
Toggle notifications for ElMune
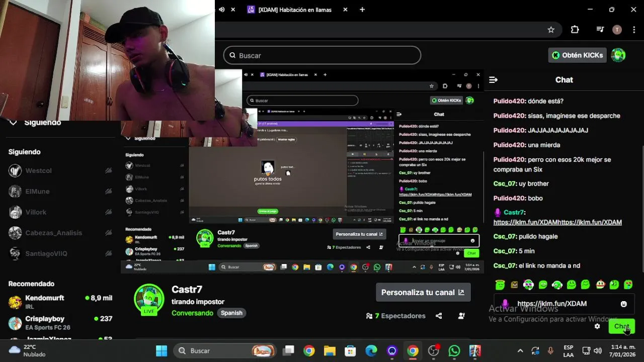coord(108,191)
